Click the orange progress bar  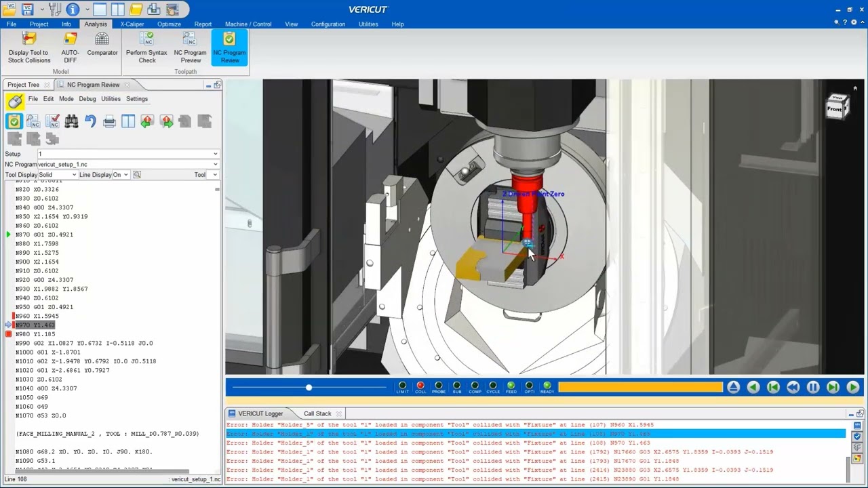point(640,387)
